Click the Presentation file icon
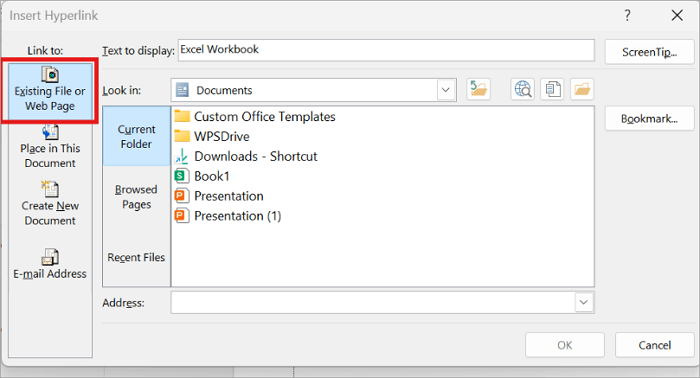This screenshot has width=700, height=378. click(x=181, y=195)
